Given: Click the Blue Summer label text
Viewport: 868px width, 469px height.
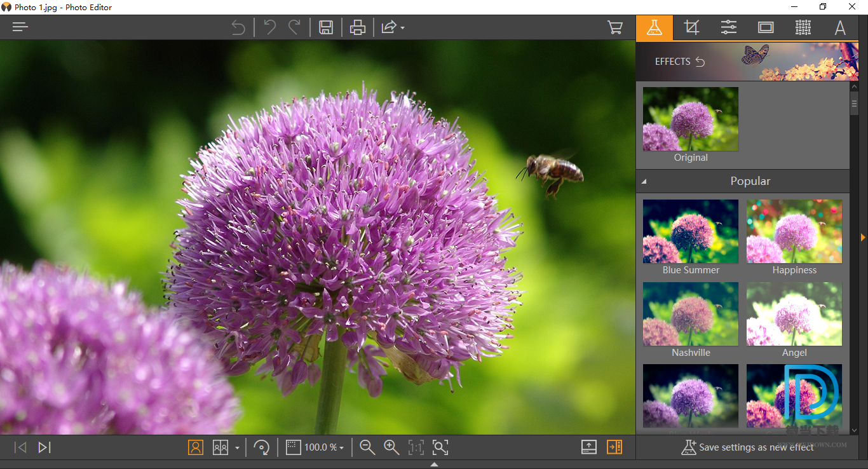Looking at the screenshot, I should click(691, 270).
